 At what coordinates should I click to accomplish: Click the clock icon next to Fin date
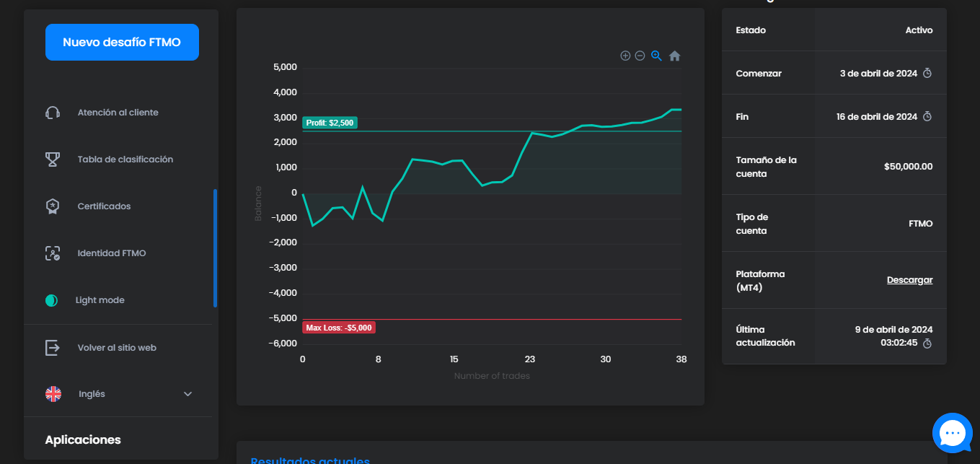(928, 116)
